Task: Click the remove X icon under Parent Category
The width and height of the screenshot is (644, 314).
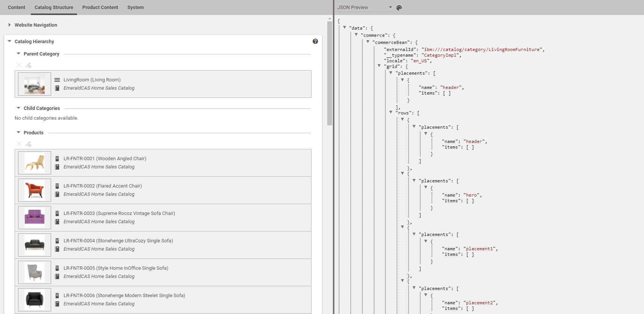Action: (19, 65)
